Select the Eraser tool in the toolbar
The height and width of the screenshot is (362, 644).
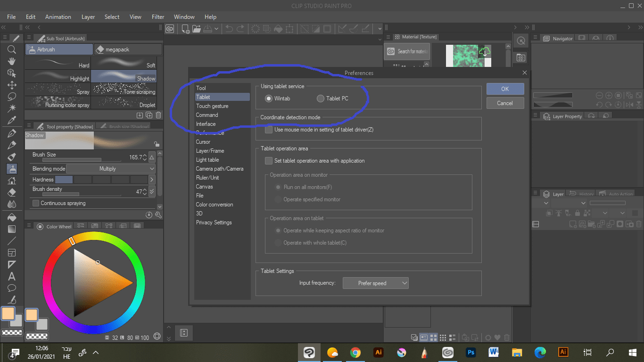coord(12,192)
